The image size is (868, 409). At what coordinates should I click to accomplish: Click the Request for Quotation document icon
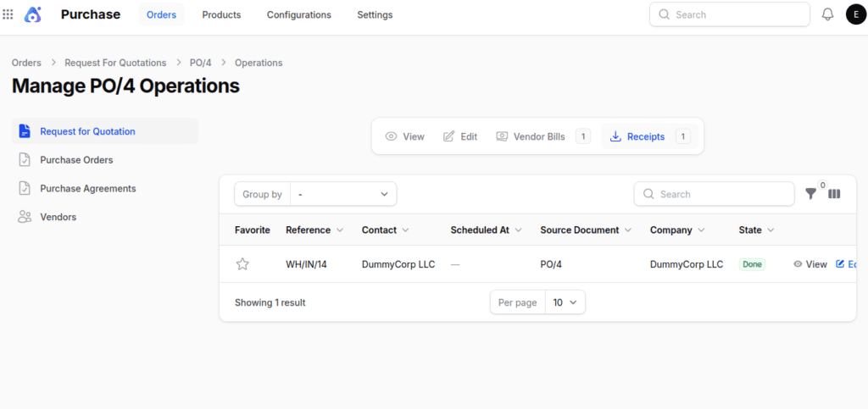click(25, 131)
